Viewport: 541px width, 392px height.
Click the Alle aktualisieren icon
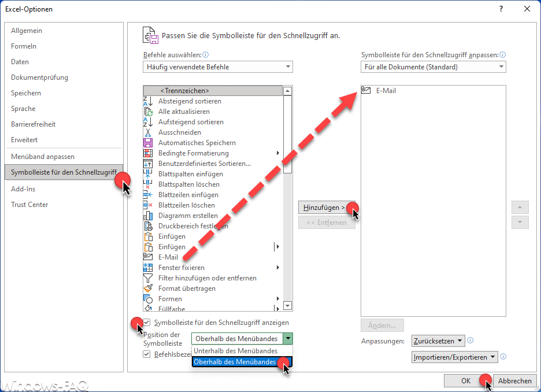click(147, 112)
